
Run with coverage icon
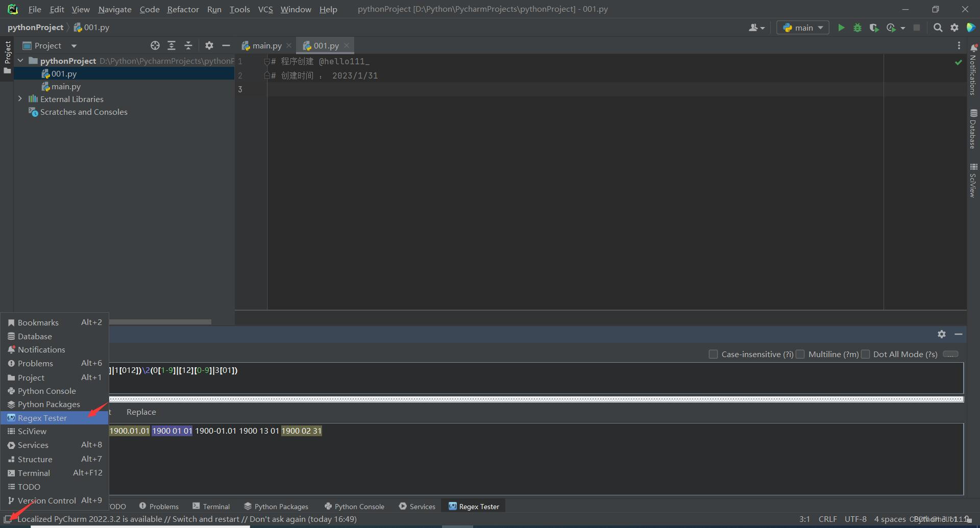tap(874, 28)
